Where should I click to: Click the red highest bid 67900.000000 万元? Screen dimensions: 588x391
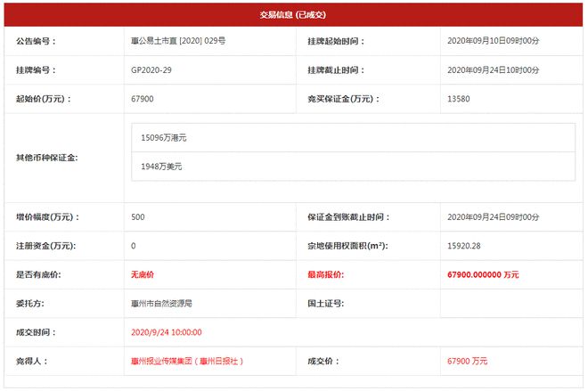pyautogui.click(x=483, y=274)
